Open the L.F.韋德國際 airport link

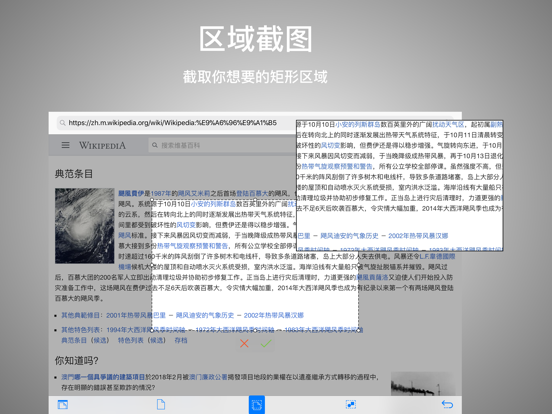(437, 256)
